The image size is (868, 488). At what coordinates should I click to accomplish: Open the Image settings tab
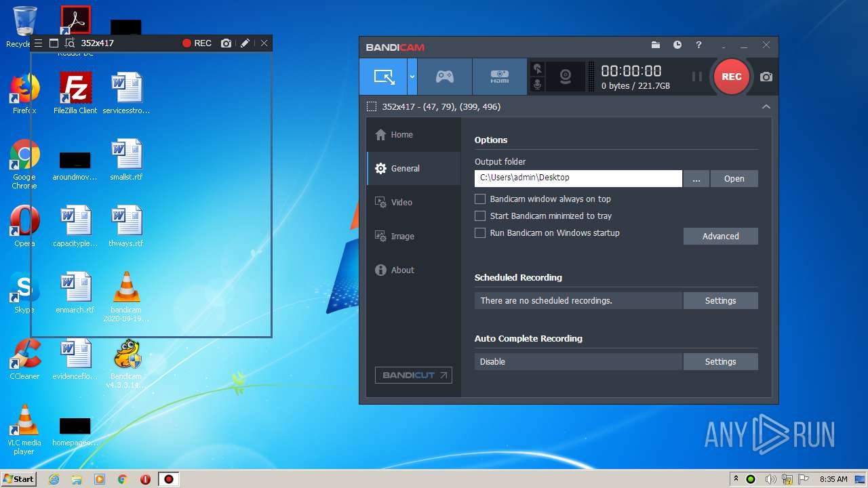(x=414, y=236)
